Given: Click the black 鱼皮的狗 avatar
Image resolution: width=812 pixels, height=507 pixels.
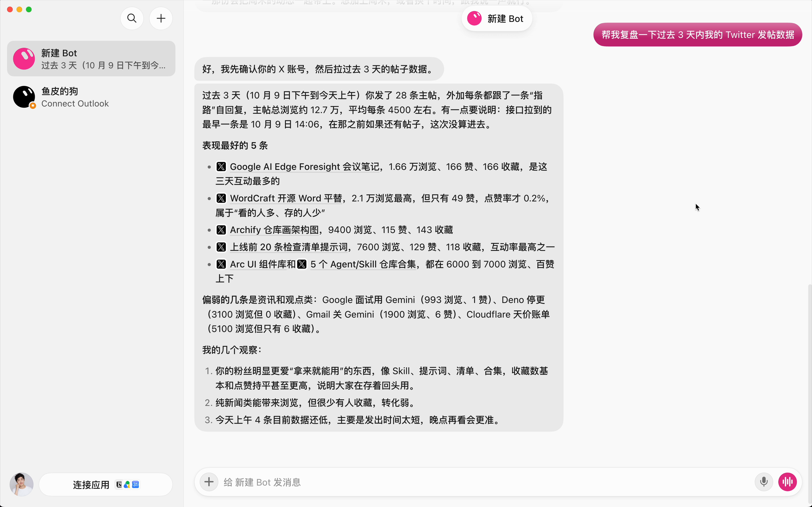Looking at the screenshot, I should 24,97.
